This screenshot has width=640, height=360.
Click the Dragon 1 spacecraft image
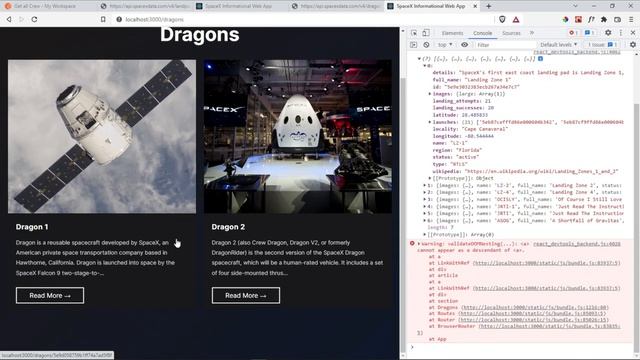[102, 137]
